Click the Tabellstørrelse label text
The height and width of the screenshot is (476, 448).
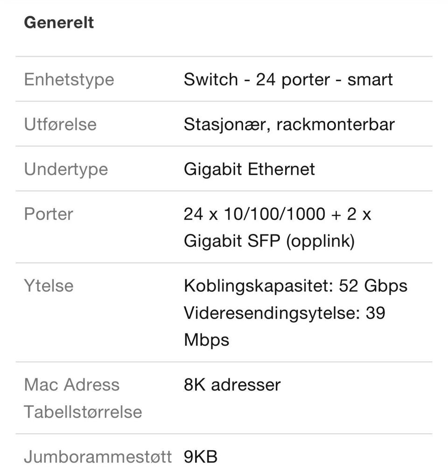coord(83,412)
